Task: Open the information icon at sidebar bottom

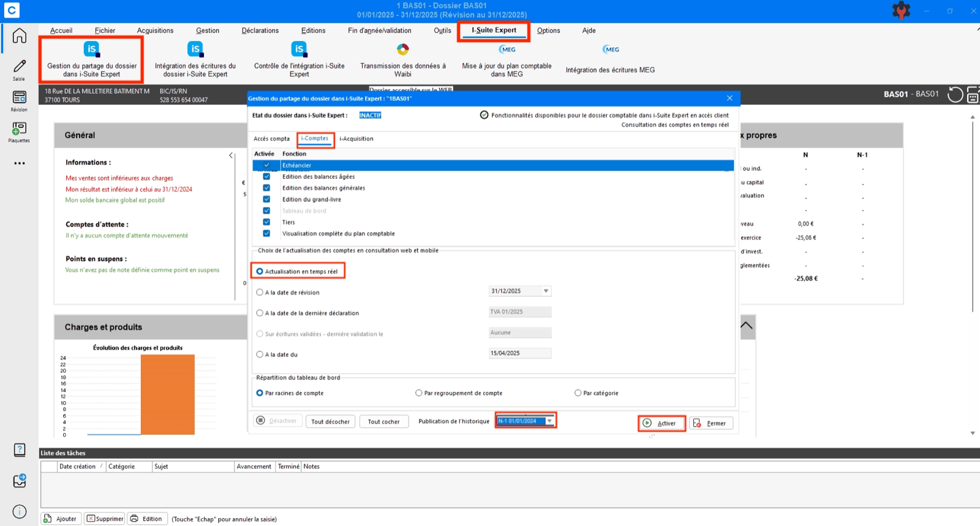Action: (20, 511)
